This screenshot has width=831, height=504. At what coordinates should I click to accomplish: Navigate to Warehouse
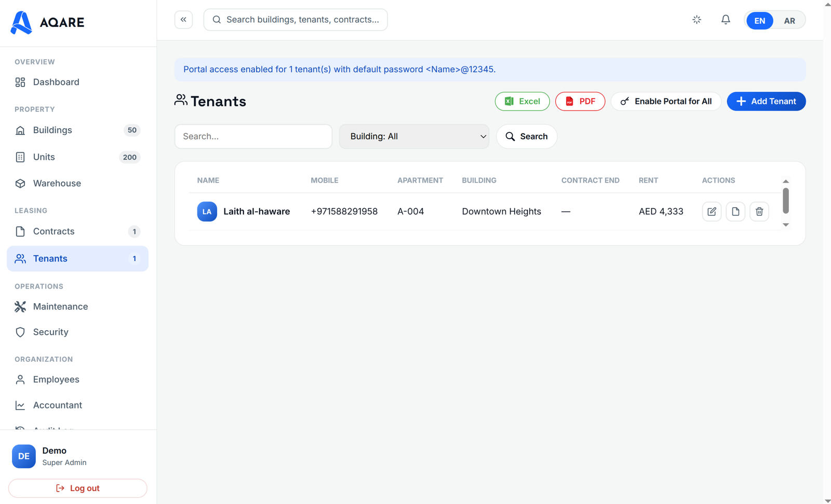77,183
